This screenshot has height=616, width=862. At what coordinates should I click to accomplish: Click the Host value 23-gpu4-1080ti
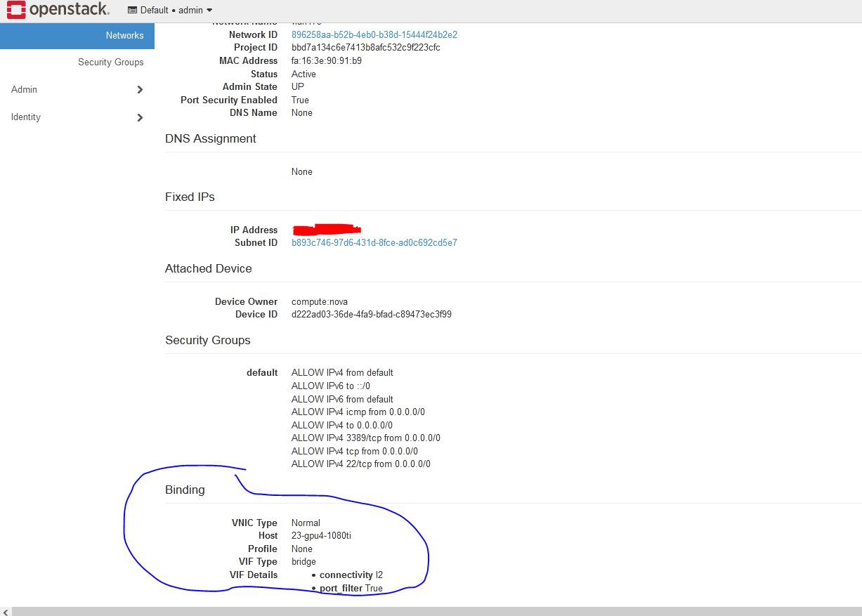click(x=321, y=535)
